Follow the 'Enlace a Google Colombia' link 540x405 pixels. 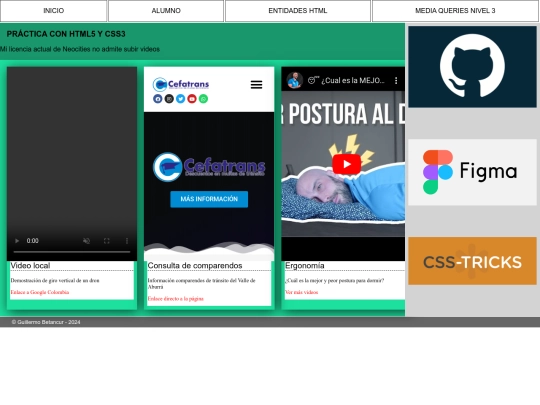[40, 292]
